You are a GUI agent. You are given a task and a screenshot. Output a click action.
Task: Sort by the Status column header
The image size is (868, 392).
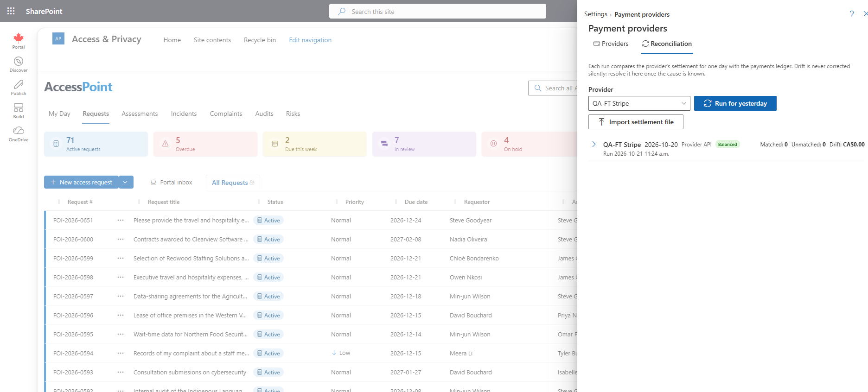pos(275,202)
